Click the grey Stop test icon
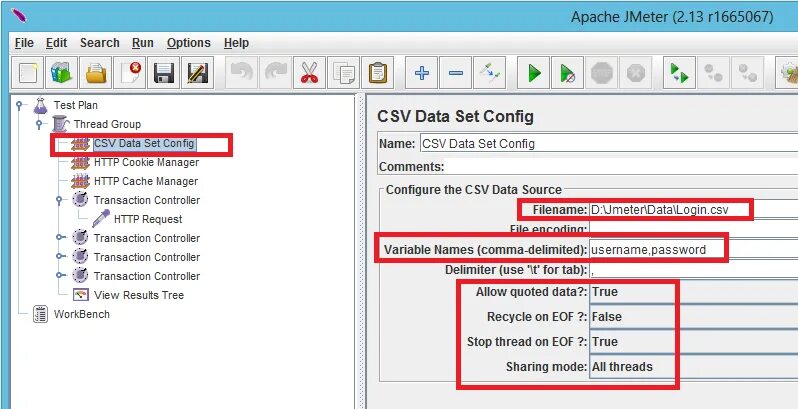798x409 pixels. tap(602, 73)
